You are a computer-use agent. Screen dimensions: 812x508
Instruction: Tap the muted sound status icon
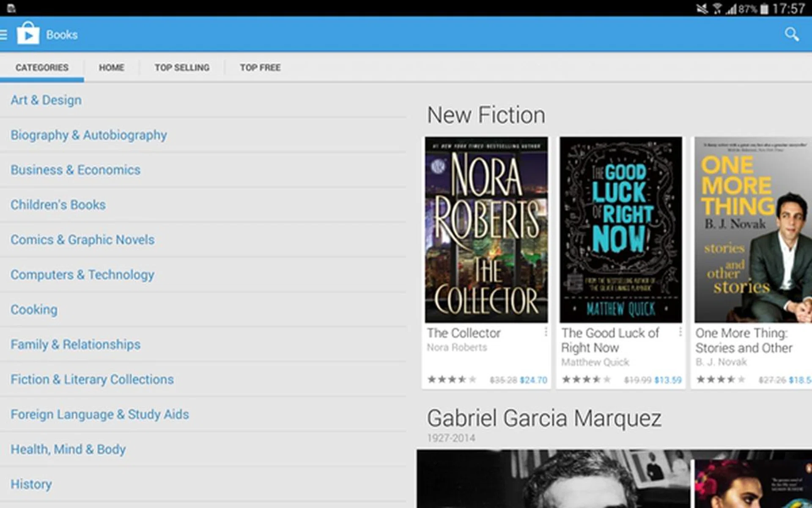point(702,9)
